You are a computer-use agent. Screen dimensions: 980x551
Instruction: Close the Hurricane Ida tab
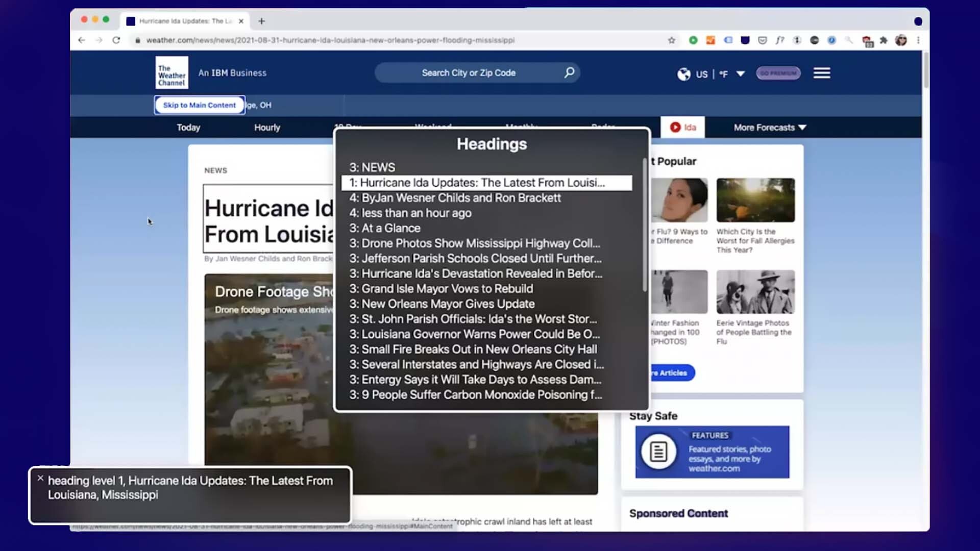tap(241, 21)
